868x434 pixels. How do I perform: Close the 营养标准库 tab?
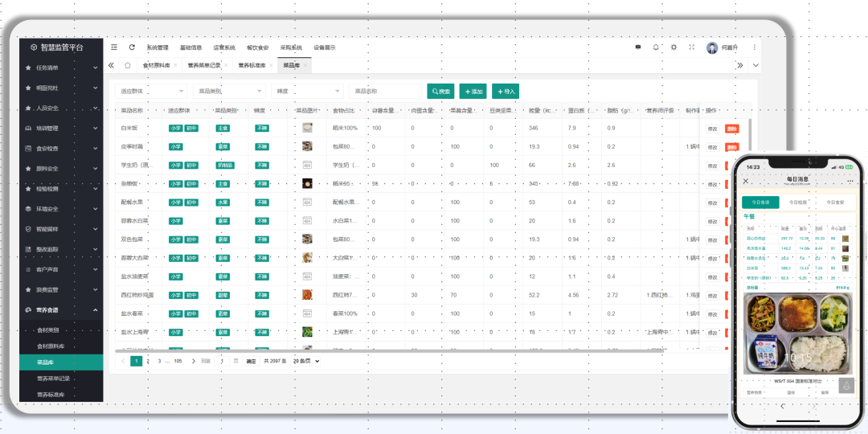272,65
